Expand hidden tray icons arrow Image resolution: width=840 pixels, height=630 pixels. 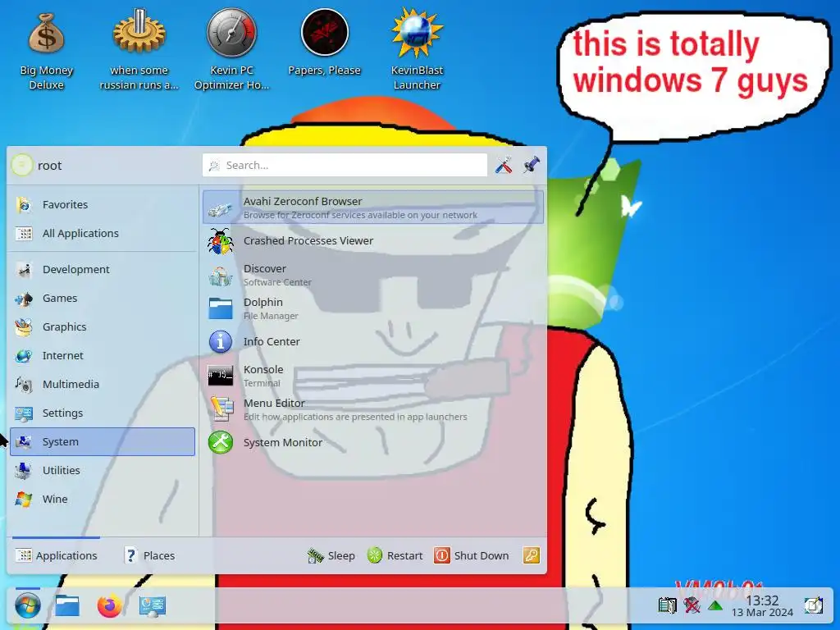(x=715, y=606)
